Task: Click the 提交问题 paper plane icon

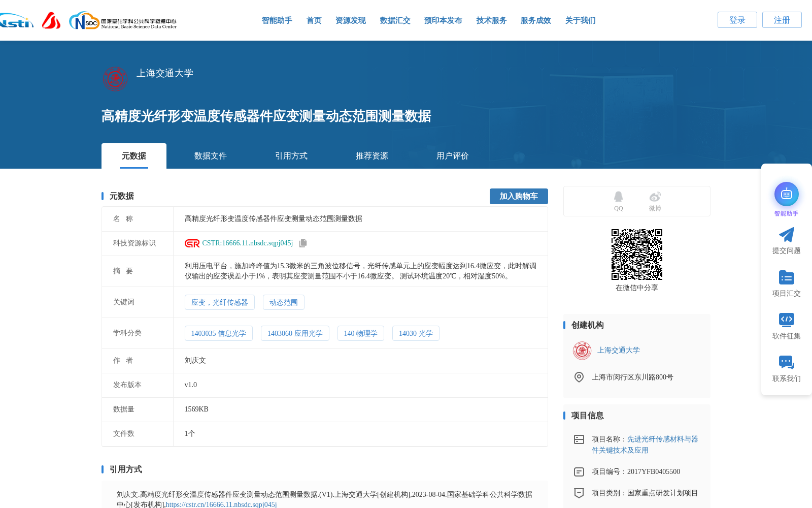Action: pos(786,235)
